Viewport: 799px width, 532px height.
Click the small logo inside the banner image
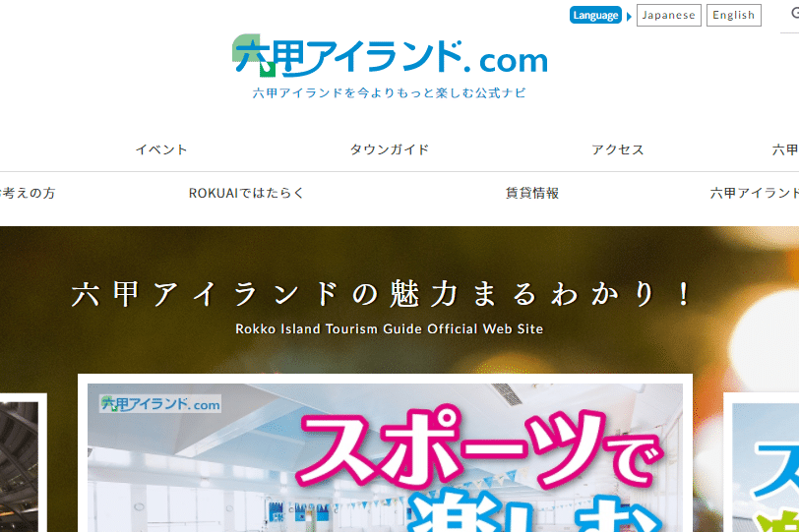point(160,404)
